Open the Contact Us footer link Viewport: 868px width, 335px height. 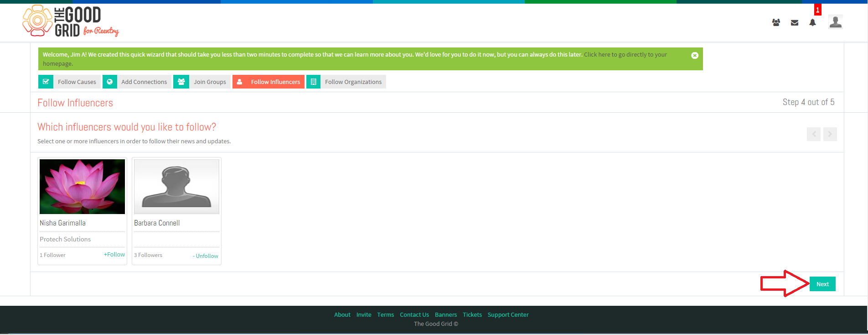coord(414,314)
